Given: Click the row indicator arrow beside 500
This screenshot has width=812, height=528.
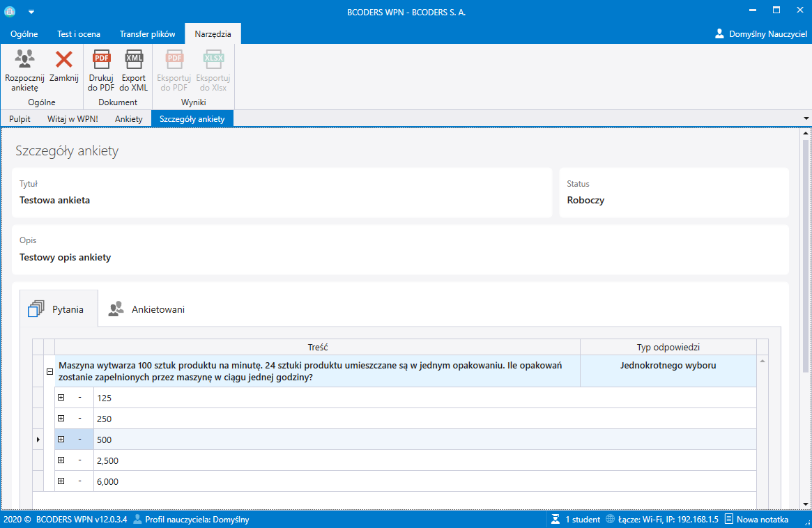Looking at the screenshot, I should [38, 440].
